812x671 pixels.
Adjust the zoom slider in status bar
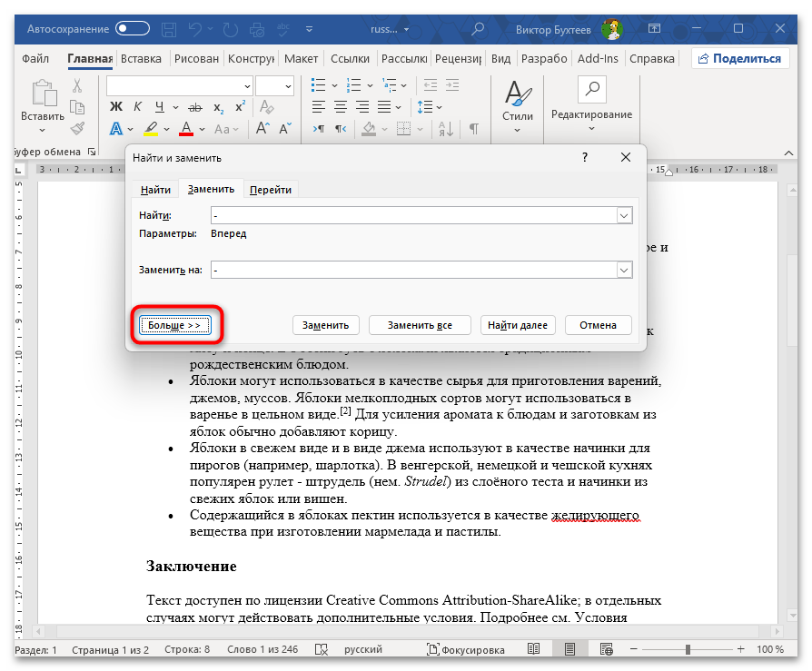[x=689, y=650]
